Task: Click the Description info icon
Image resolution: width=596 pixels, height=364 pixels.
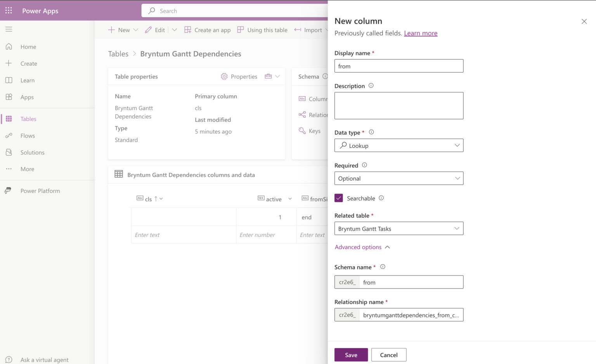Action: click(371, 86)
